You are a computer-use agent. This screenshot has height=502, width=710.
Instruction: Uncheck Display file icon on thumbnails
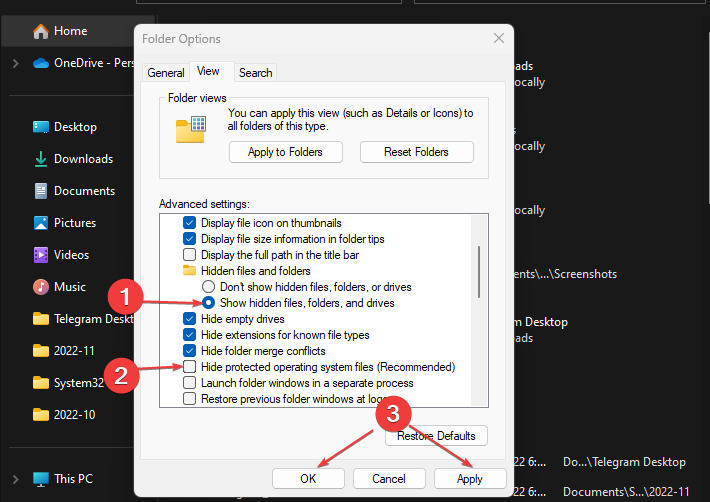click(189, 223)
